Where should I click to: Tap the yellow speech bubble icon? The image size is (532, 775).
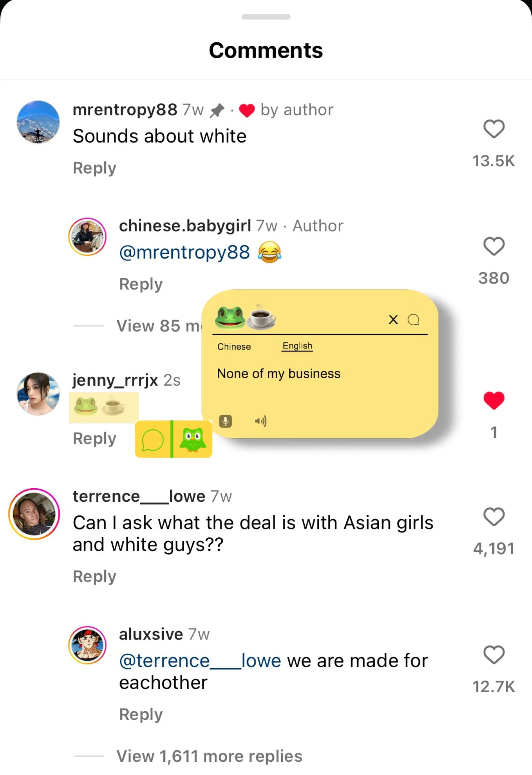(x=152, y=440)
